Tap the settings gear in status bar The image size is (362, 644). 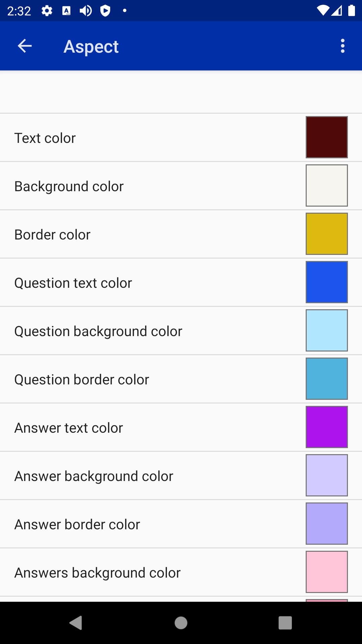click(47, 11)
